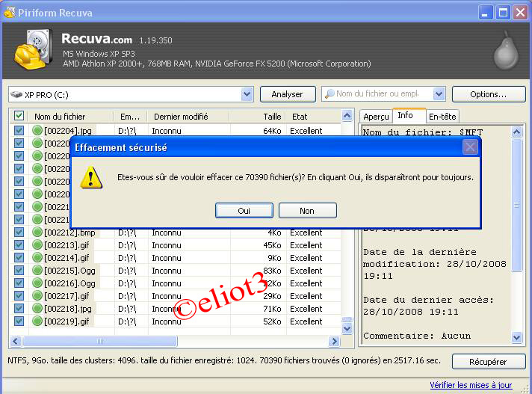Click the yellow warning icon in dialog
Screen dimensions: 532x394
90,177
